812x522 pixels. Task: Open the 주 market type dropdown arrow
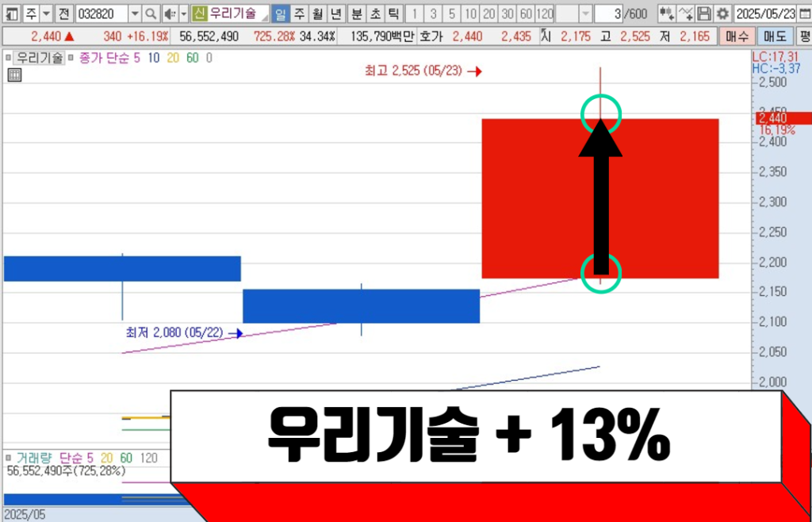pos(46,13)
